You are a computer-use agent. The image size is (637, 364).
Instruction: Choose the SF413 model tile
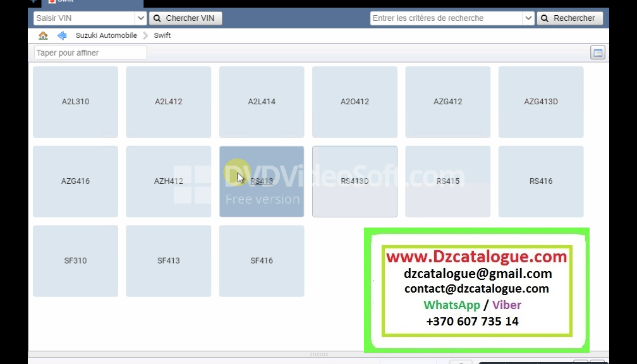(169, 261)
